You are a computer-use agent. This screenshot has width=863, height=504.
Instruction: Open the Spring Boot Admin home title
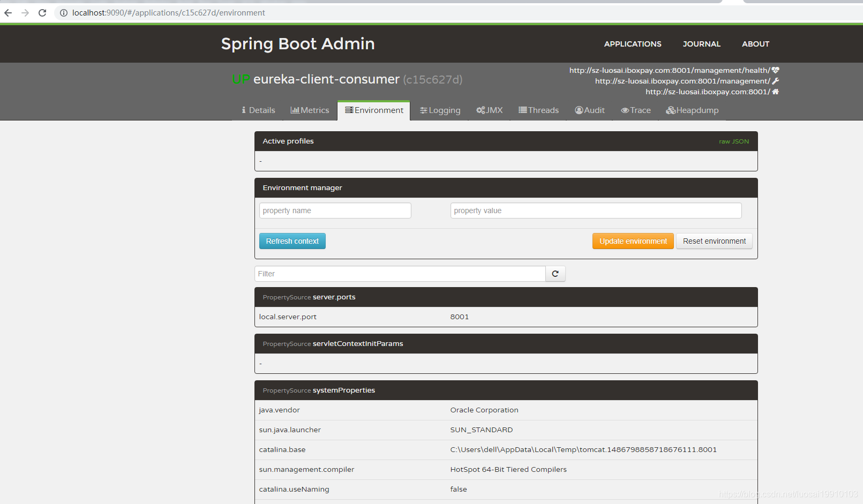point(298,43)
